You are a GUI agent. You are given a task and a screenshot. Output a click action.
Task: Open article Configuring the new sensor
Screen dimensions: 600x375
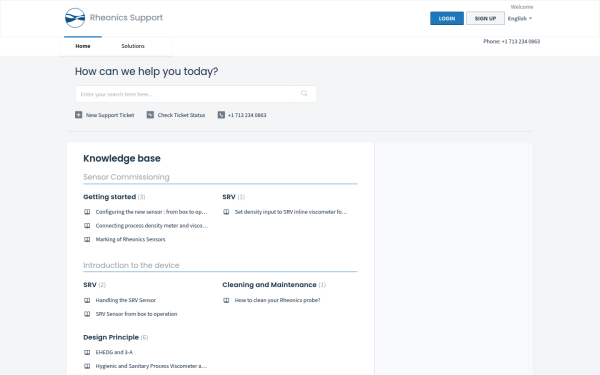click(x=152, y=212)
